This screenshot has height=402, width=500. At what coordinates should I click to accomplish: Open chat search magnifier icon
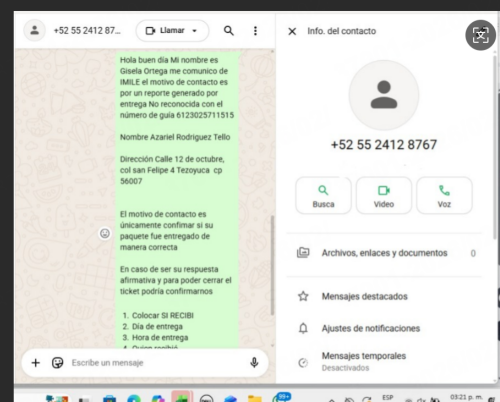point(229,31)
